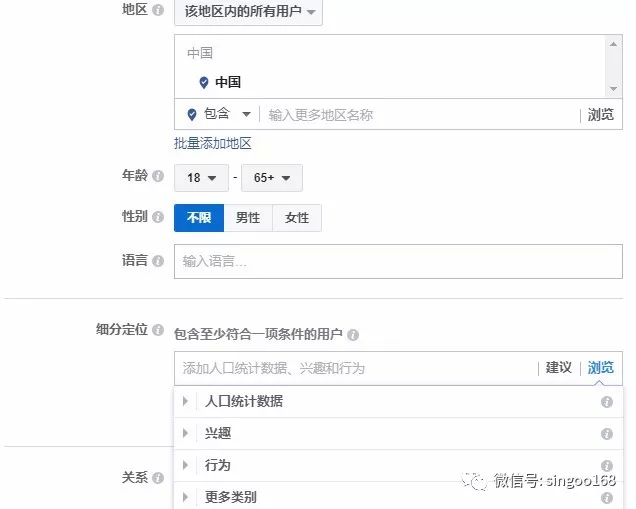Click info icon next to 关系 label
Image resolution: width=636 pixels, height=509 pixels.
coord(158,478)
